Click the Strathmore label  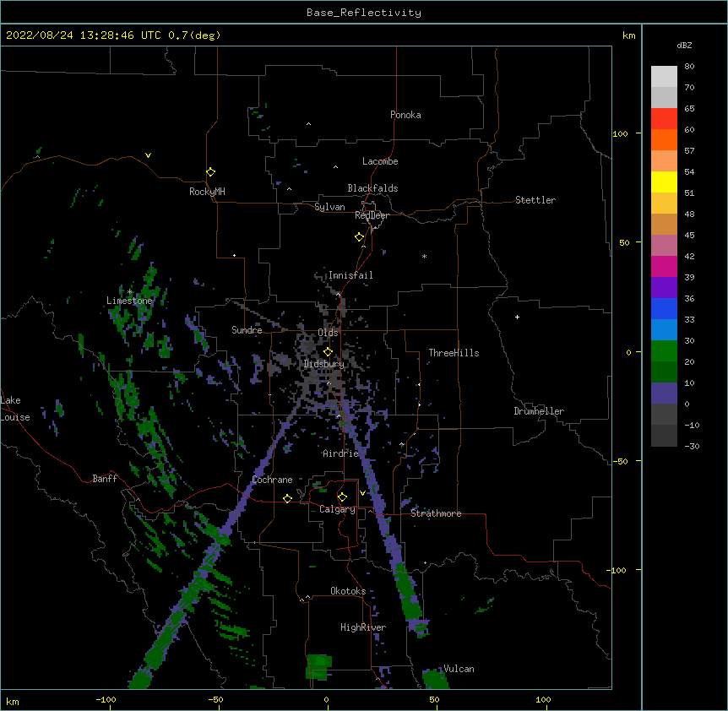click(x=436, y=513)
